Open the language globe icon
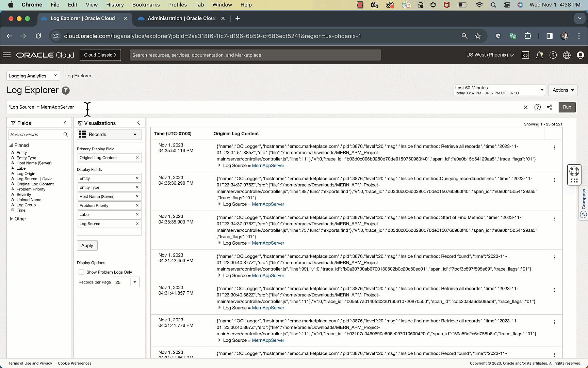This screenshot has height=368, width=588. point(567,55)
